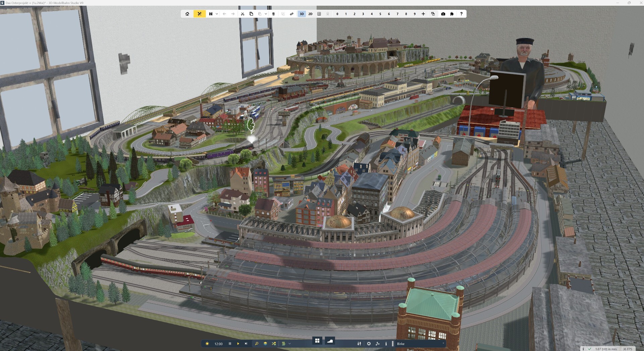Open the plugins puzzle icon
The height and width of the screenshot is (351, 644).
(x=452, y=14)
